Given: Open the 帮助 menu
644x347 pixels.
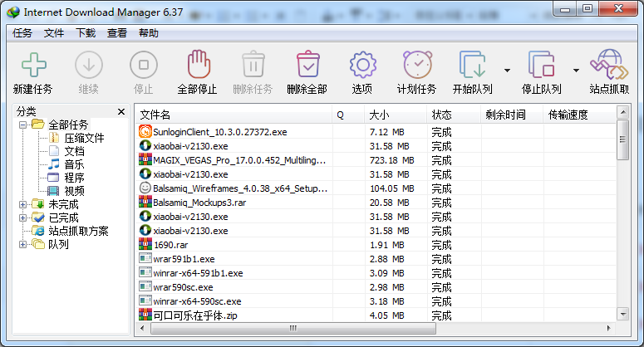Looking at the screenshot, I should tap(149, 33).
